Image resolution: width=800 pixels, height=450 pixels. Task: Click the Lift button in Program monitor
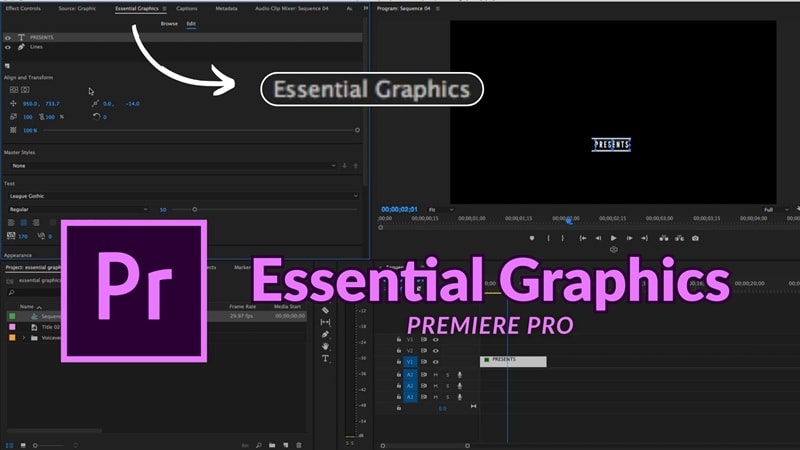(x=664, y=238)
